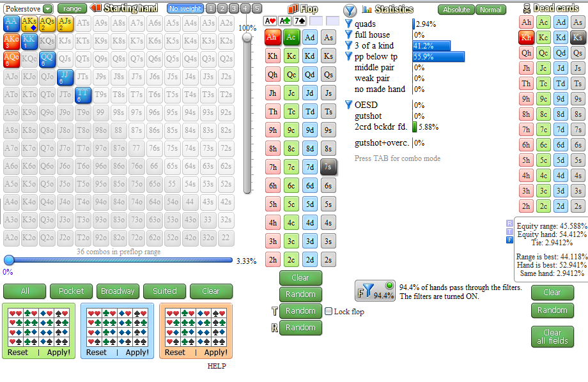Toggle the pp below tp filter funnel

pos(349,56)
